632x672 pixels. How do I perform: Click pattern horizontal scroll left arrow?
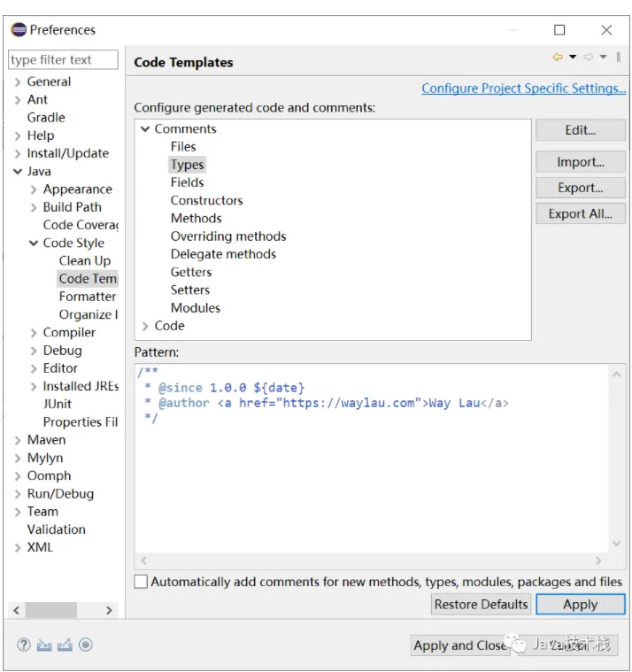pos(144,560)
